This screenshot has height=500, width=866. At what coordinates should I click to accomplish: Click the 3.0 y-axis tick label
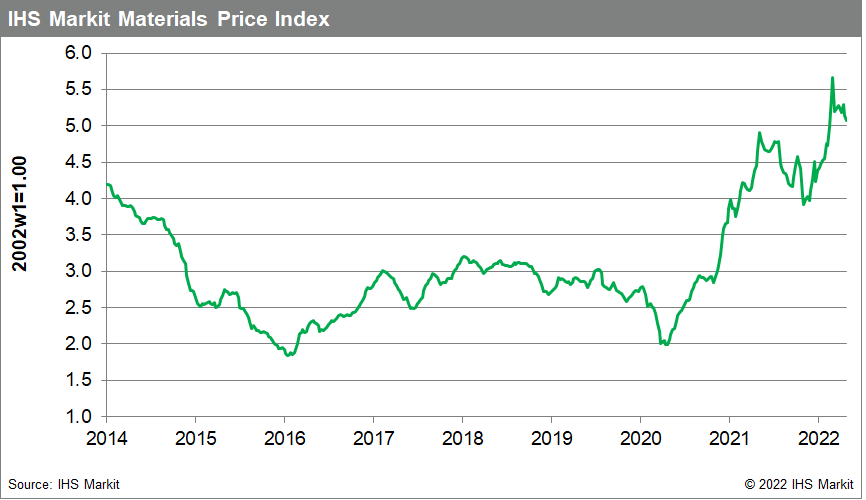coord(79,271)
